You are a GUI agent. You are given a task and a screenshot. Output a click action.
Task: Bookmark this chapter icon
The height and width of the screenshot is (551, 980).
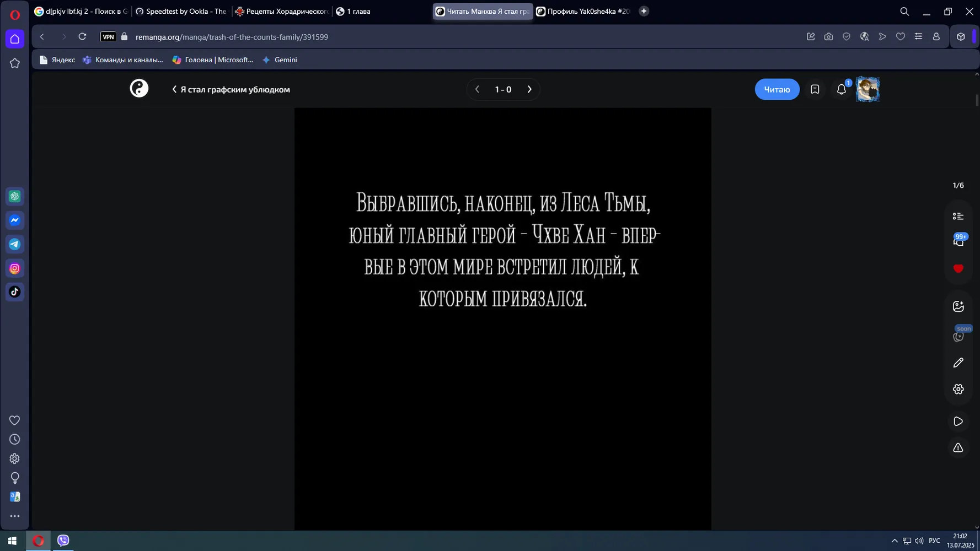click(815, 89)
